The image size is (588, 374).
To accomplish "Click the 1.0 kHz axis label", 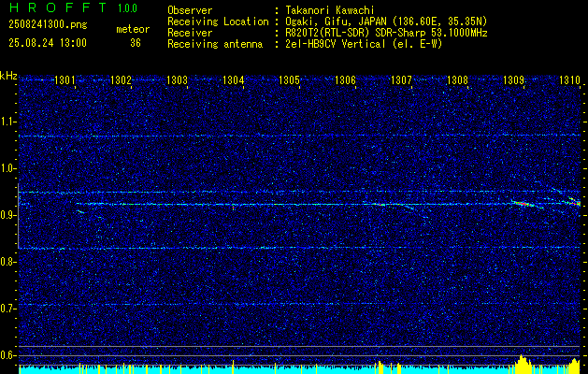I will pos(8,169).
